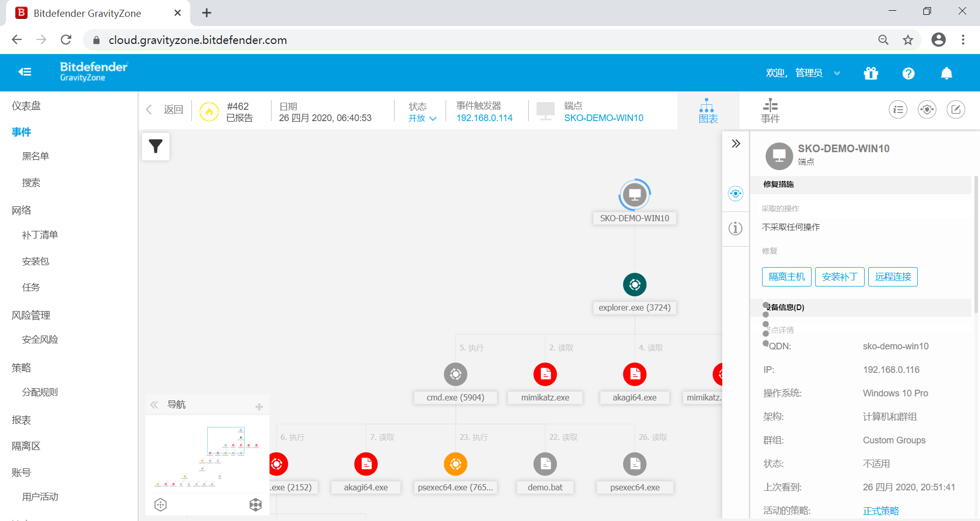Image resolution: width=980 pixels, height=521 pixels.
Task: Open 报表 in the sidebar
Action: pos(21,420)
